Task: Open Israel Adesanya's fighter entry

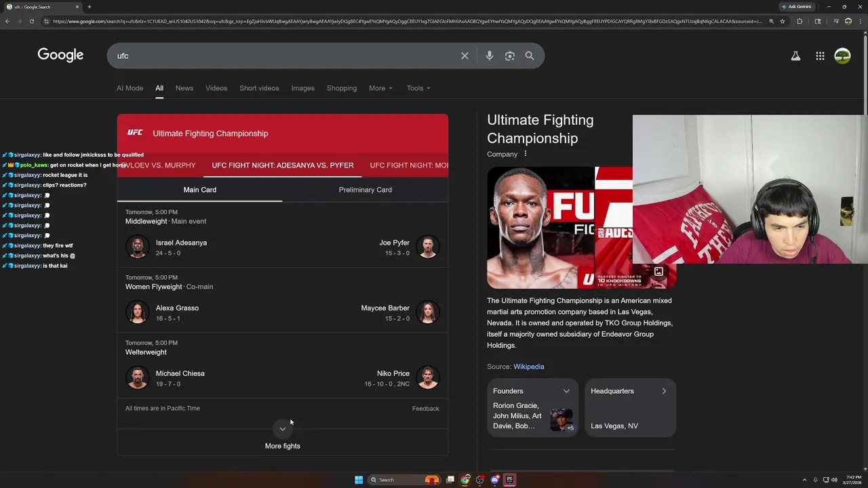Action: 167,247
